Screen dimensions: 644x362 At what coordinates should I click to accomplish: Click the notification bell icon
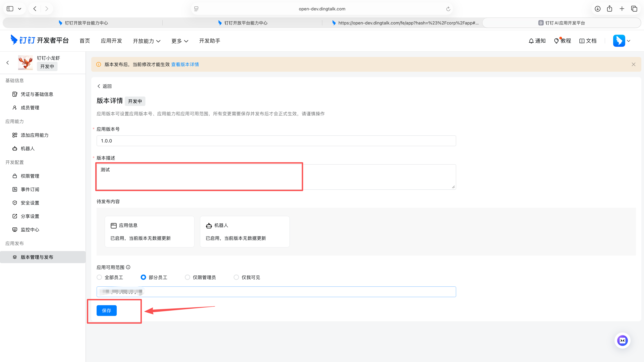(x=531, y=41)
